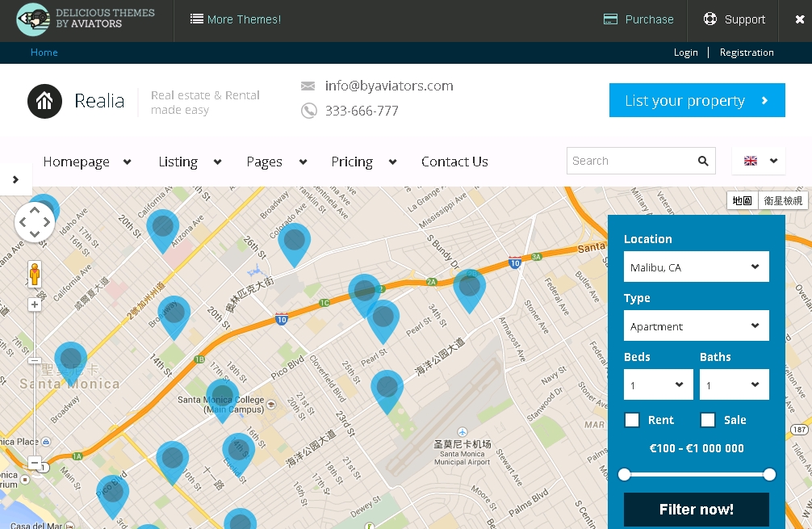Expand the left side panel arrow
The image size is (812, 529).
tap(15, 179)
